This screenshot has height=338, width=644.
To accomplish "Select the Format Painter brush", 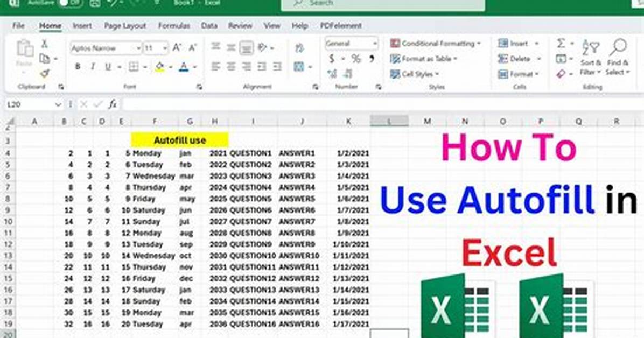I will (44, 74).
